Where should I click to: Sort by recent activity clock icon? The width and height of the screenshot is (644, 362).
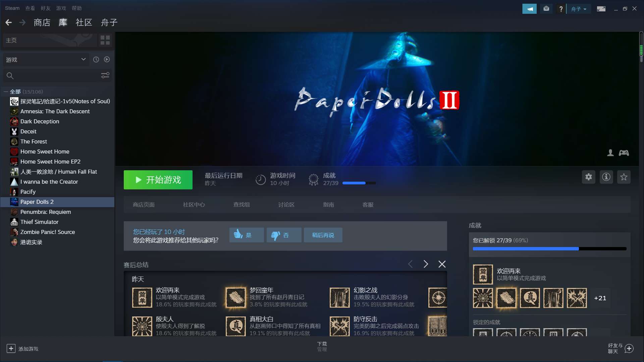coord(96,59)
